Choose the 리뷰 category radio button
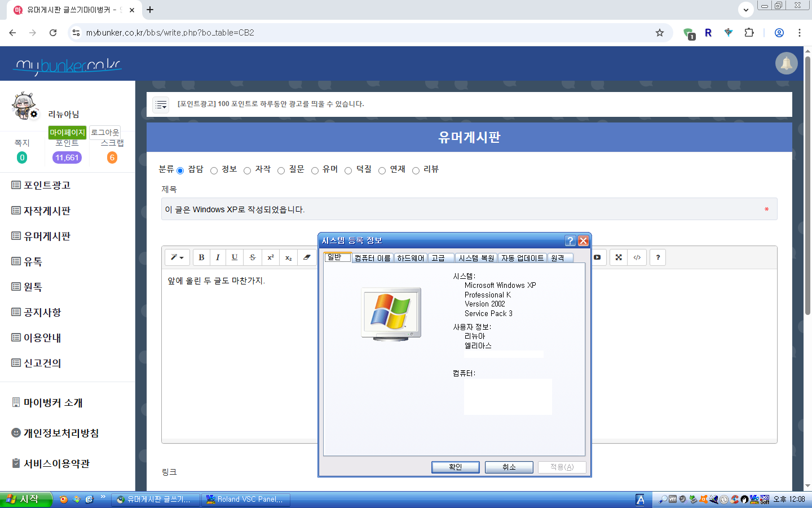The width and height of the screenshot is (812, 508). 416,170
